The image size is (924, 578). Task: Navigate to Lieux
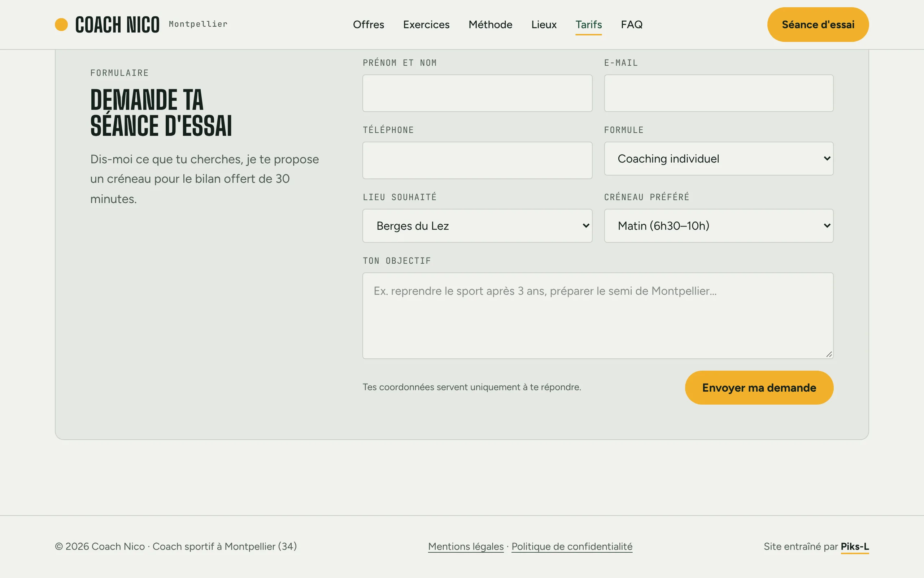click(544, 25)
